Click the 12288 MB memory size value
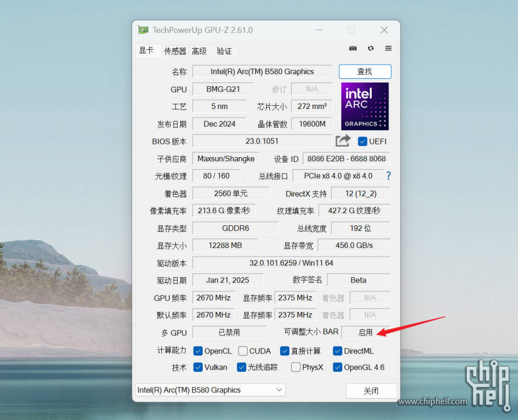 [225, 245]
